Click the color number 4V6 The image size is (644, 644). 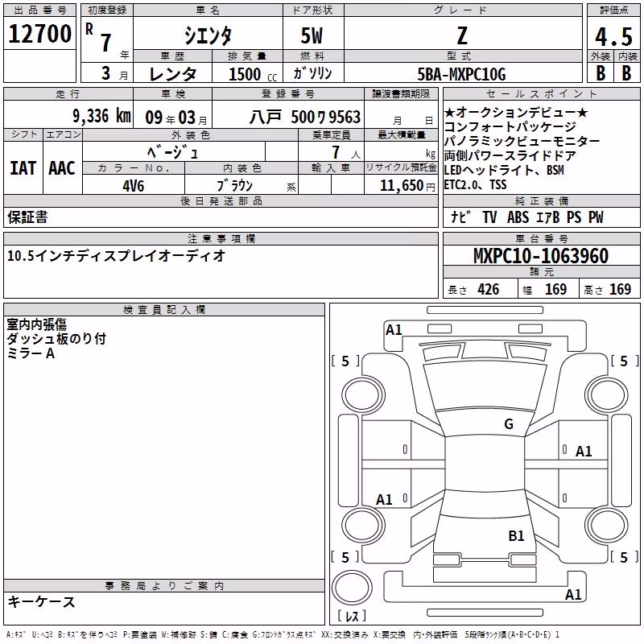(133, 186)
